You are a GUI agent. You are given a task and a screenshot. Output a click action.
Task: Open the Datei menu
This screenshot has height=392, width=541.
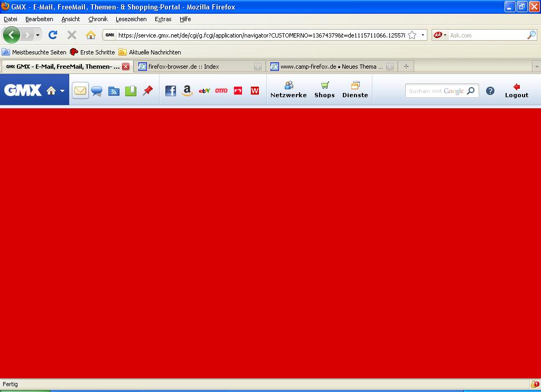tap(11, 19)
